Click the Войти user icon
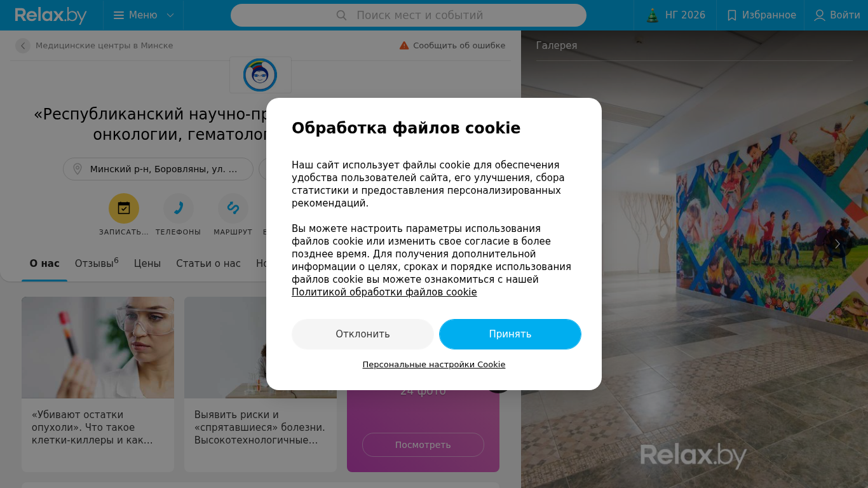Image resolution: width=868 pixels, height=488 pixels. coord(820,15)
